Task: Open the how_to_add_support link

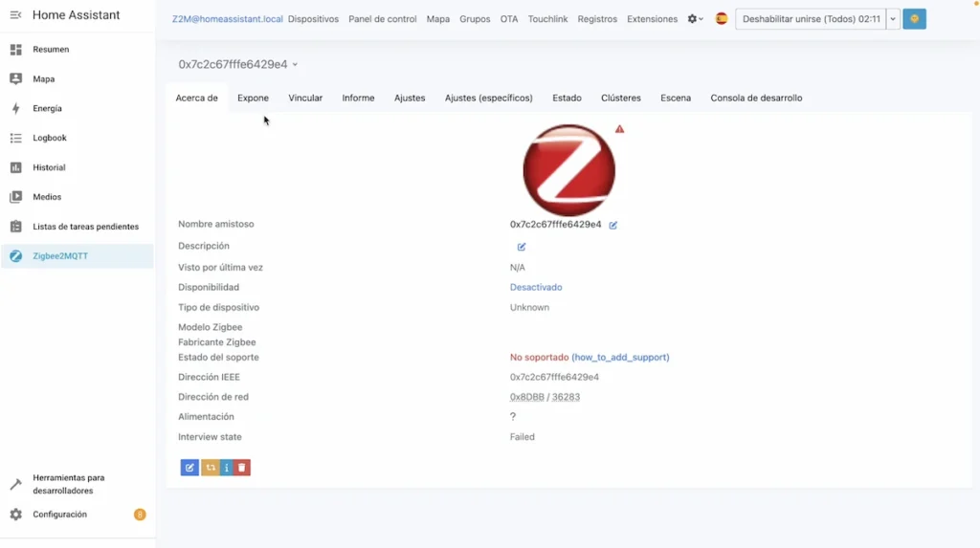Action: tap(620, 358)
